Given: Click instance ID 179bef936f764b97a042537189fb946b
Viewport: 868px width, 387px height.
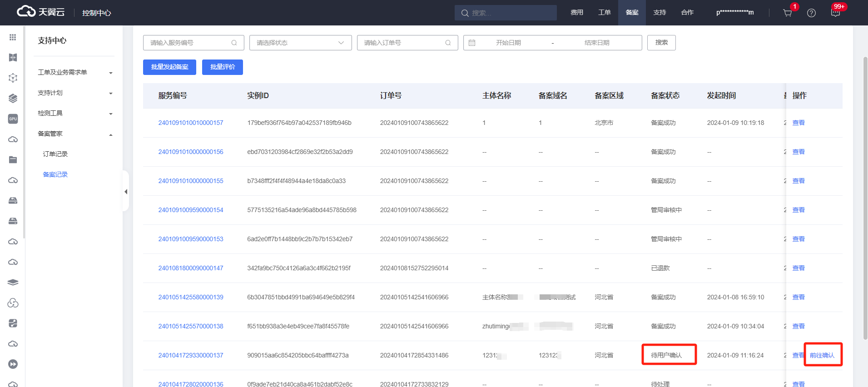Looking at the screenshot, I should pos(299,123).
